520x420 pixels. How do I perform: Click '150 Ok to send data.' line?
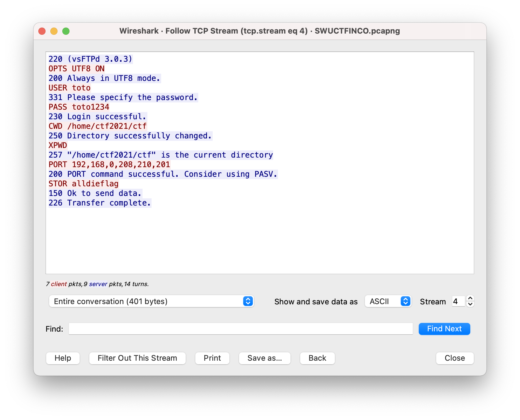click(95, 193)
